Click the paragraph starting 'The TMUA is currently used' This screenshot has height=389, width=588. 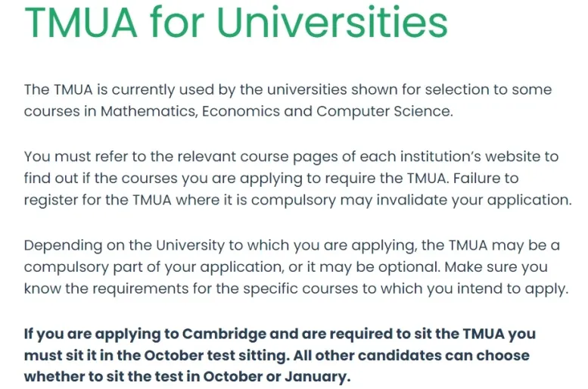[288, 101]
